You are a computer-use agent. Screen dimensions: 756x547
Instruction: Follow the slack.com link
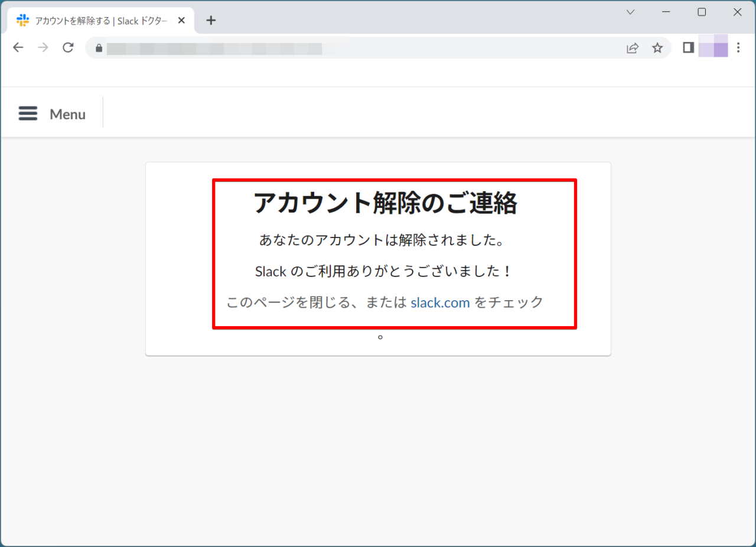click(x=440, y=302)
